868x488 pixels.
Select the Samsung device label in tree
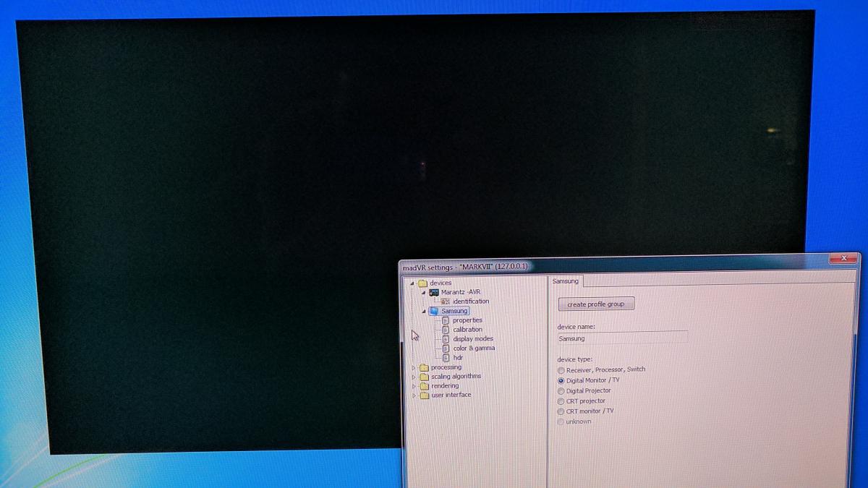click(454, 311)
